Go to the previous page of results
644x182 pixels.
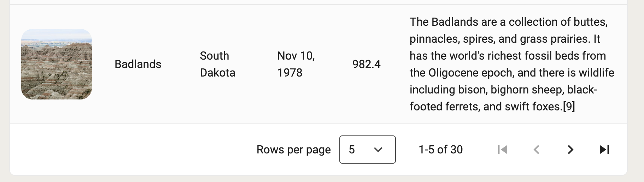(536, 150)
